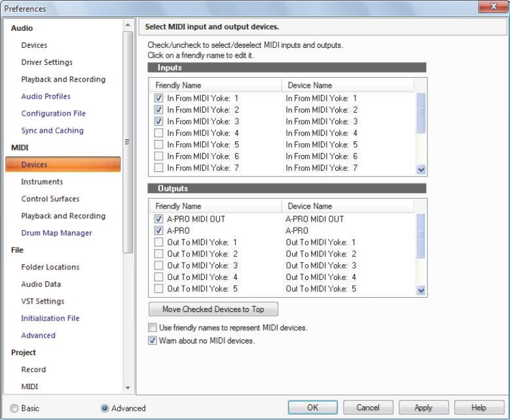Click Inputs Device Name column header
The image size is (510, 420).
point(348,86)
